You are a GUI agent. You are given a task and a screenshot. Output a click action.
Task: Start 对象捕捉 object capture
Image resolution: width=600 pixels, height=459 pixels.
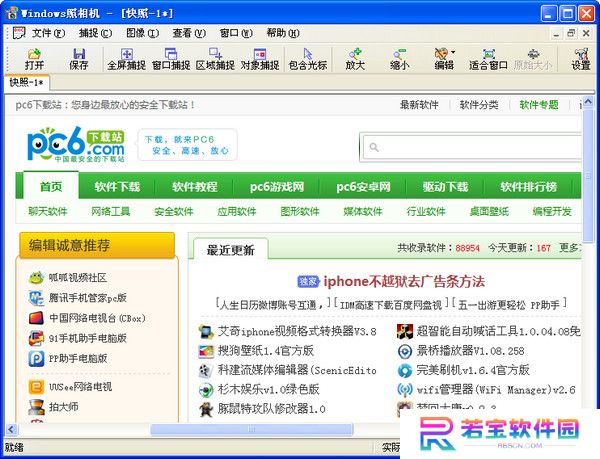260,59
